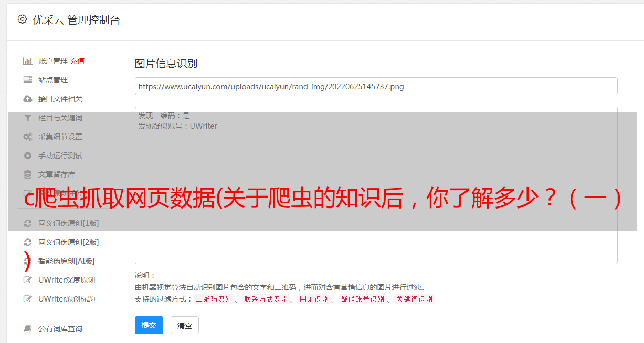Open 栏目与关键词 in the sidebar

pos(60,118)
